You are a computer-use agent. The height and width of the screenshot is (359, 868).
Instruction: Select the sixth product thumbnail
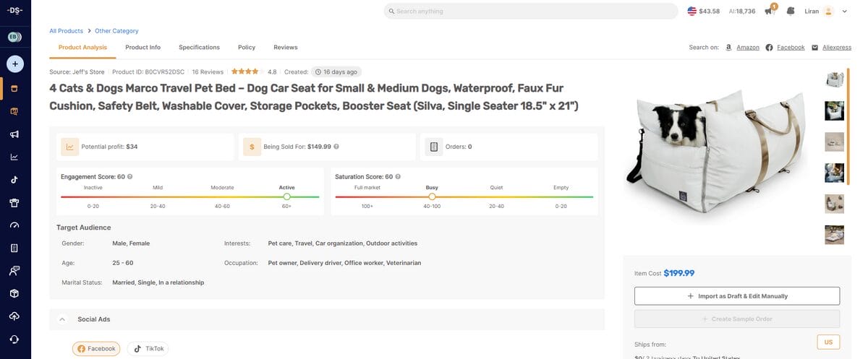tap(835, 235)
